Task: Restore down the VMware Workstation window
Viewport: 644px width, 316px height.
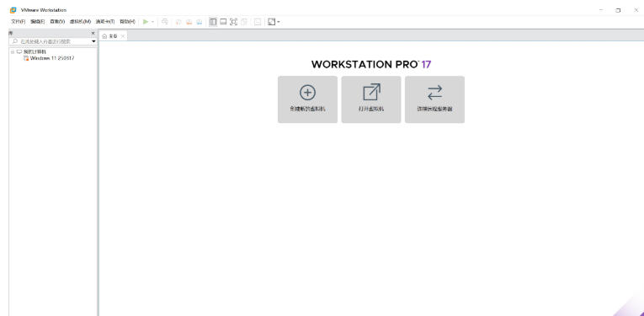Action: [x=618, y=10]
